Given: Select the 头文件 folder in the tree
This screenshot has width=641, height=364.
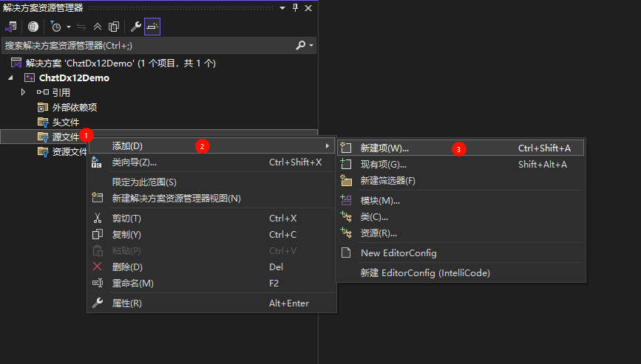Looking at the screenshot, I should point(65,122).
